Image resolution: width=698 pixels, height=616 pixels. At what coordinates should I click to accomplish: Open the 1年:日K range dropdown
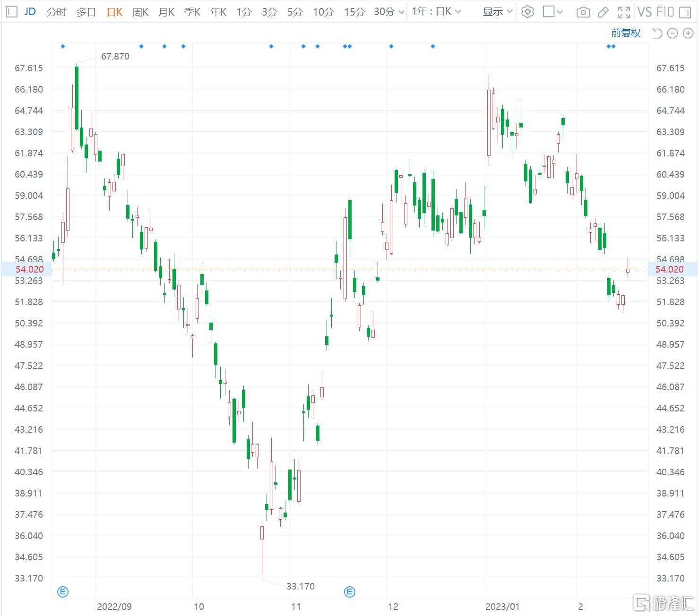point(436,12)
